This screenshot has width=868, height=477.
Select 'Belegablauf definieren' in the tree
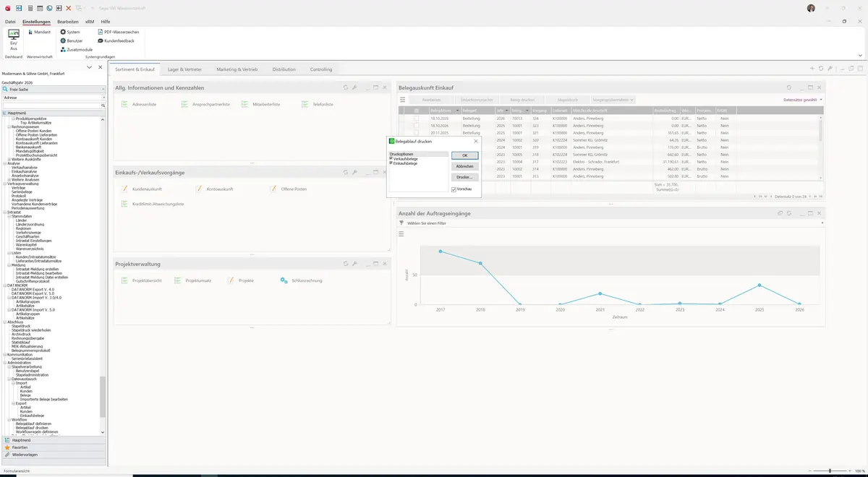pyautogui.click(x=33, y=424)
